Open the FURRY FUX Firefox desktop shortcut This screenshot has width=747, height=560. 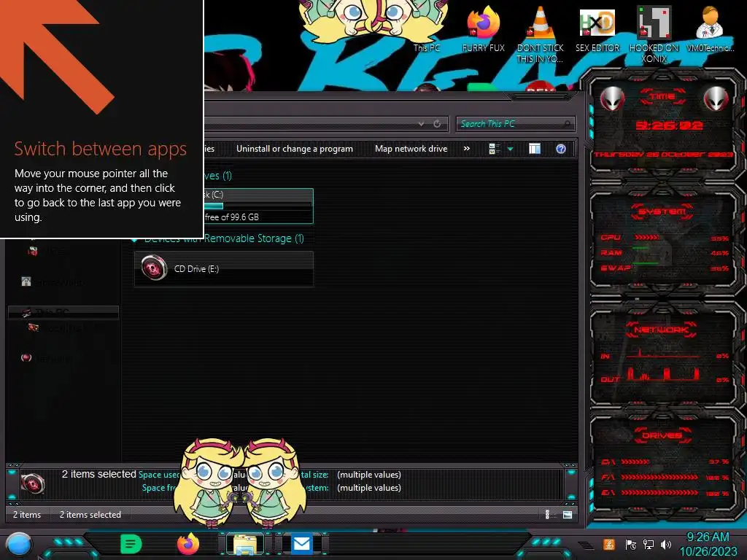point(483,28)
